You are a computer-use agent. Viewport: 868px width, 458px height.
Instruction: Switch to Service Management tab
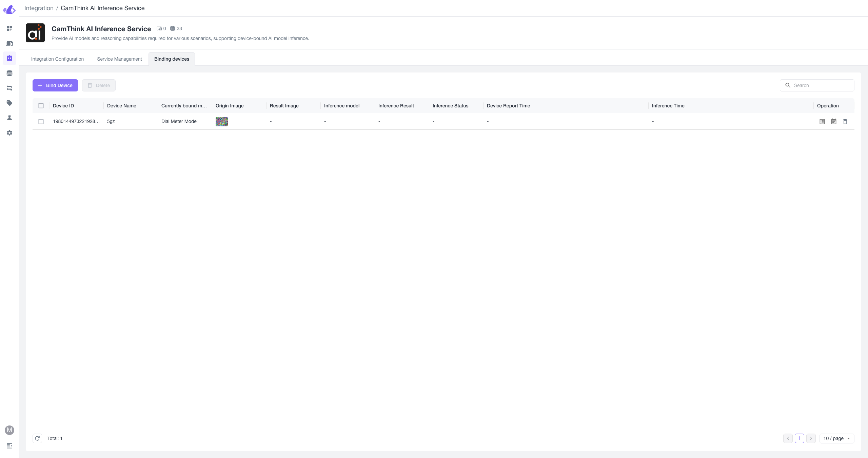(x=119, y=59)
